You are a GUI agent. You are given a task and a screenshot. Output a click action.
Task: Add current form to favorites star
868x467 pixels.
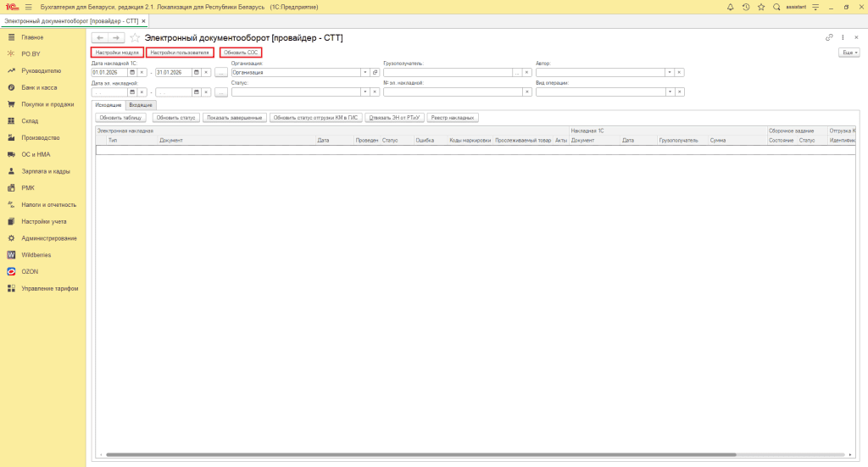[x=135, y=38]
